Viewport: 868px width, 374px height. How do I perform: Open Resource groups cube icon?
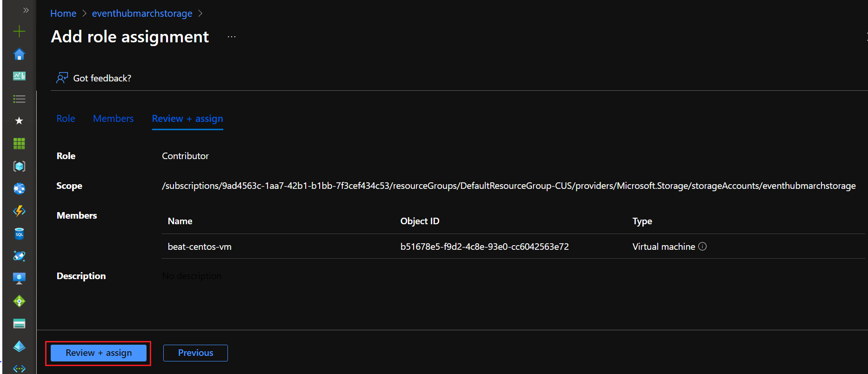pyautogui.click(x=19, y=166)
